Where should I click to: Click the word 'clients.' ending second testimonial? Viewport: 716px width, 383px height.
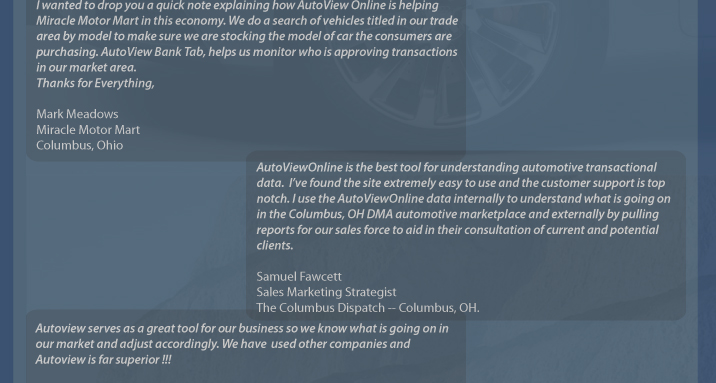274,245
